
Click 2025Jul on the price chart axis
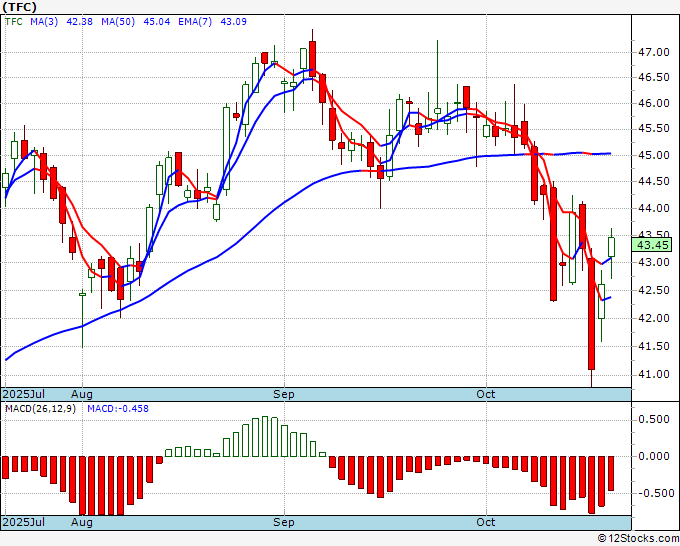(x=24, y=394)
